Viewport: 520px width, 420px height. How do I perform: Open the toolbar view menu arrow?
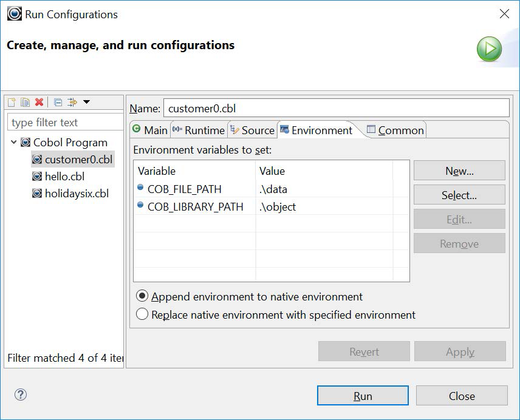point(86,103)
